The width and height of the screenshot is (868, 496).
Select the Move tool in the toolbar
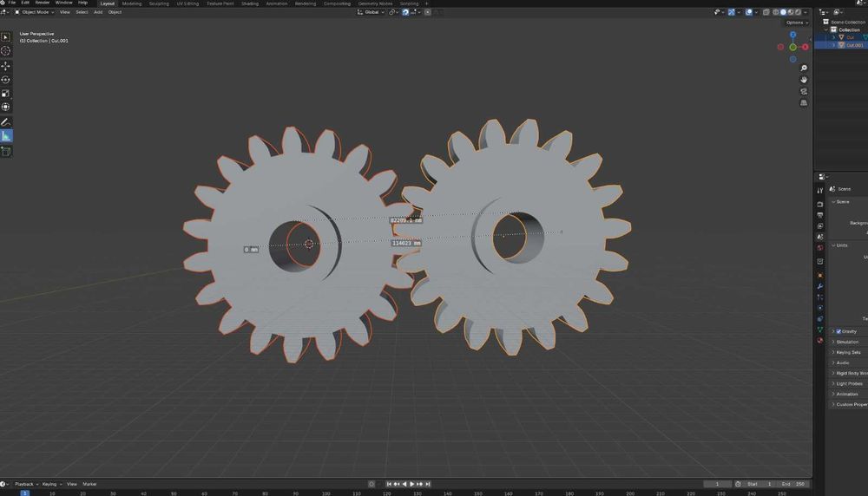point(6,66)
